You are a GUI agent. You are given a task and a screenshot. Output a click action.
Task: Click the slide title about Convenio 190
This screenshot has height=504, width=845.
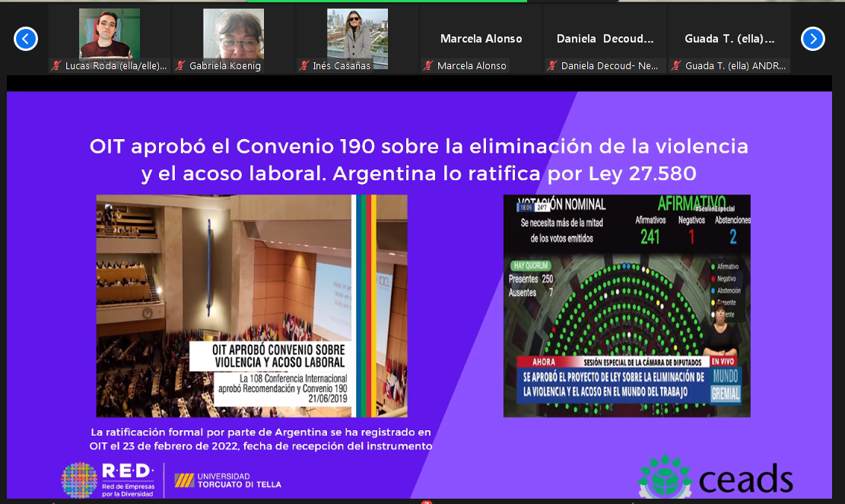[419, 160]
